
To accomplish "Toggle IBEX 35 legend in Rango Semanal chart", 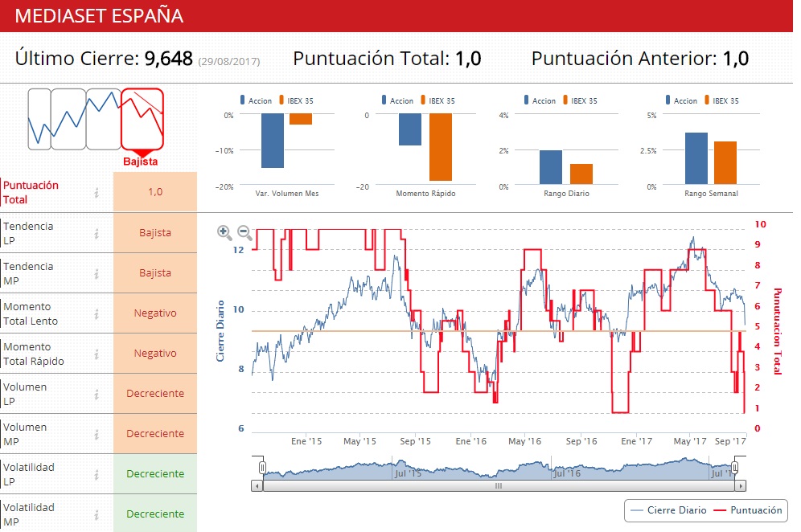I will click(x=722, y=100).
